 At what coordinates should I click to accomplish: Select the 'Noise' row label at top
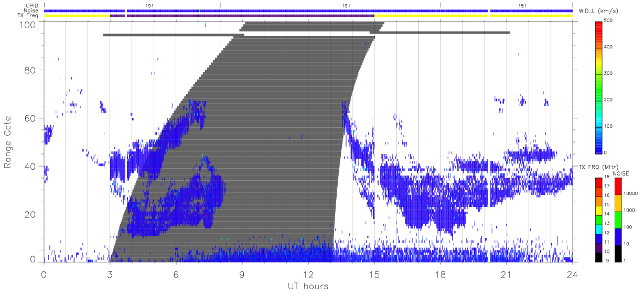[31, 10]
